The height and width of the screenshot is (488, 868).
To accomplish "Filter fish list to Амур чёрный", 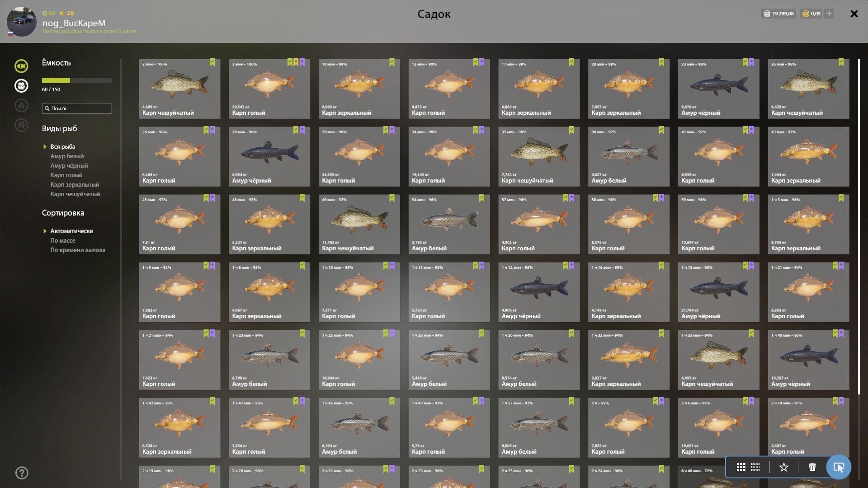I will coord(69,165).
